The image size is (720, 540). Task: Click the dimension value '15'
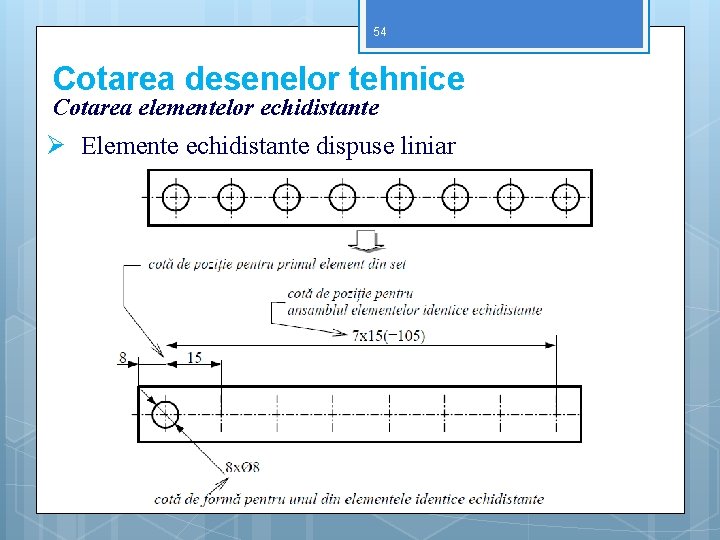(x=195, y=357)
